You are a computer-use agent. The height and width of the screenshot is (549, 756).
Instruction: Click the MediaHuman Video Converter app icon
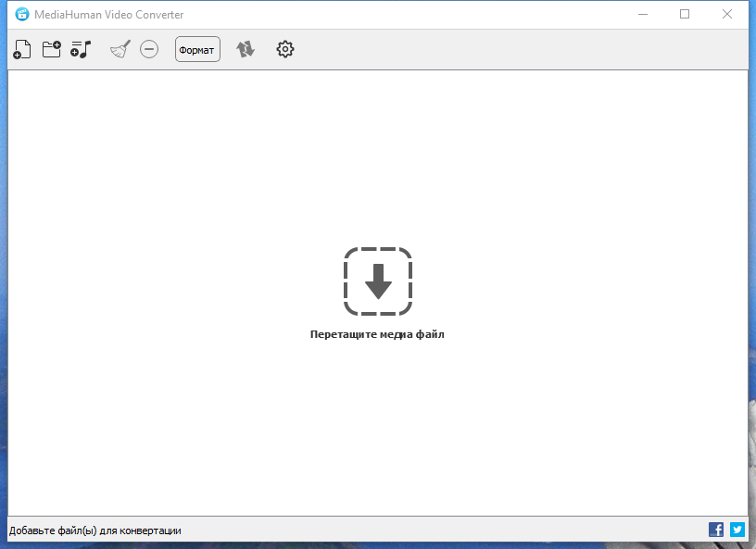click(21, 15)
